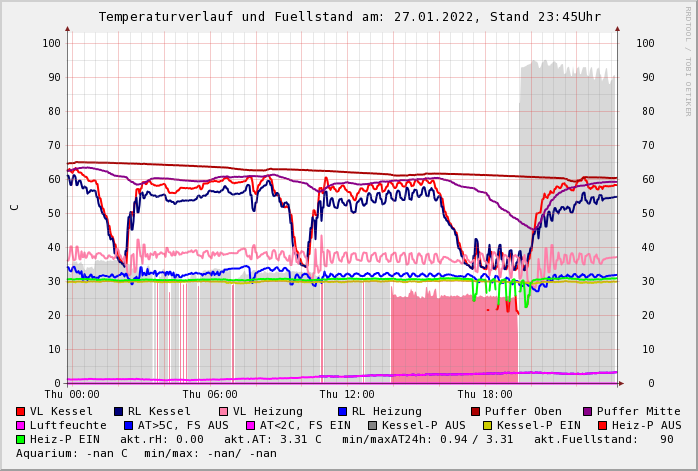The width and height of the screenshot is (698, 471).
Task: Click the Thu 18:00 time axis label
Action: pos(485,394)
